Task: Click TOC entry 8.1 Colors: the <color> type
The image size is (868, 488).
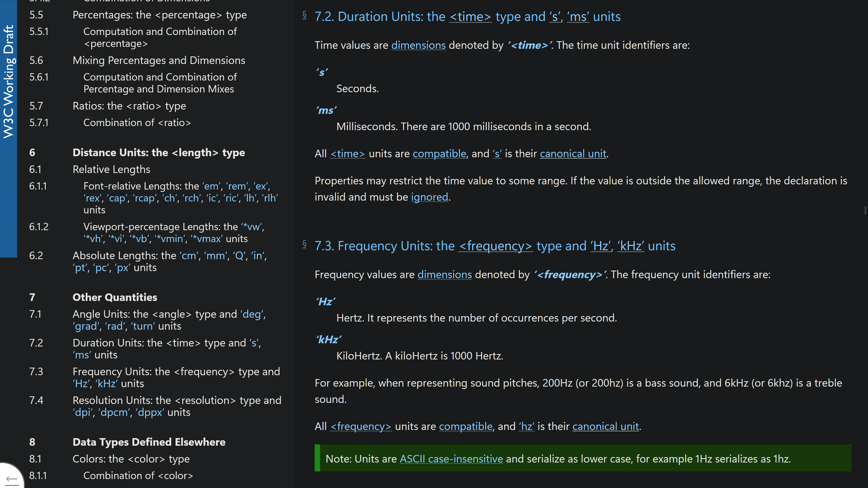Action: pyautogui.click(x=131, y=459)
